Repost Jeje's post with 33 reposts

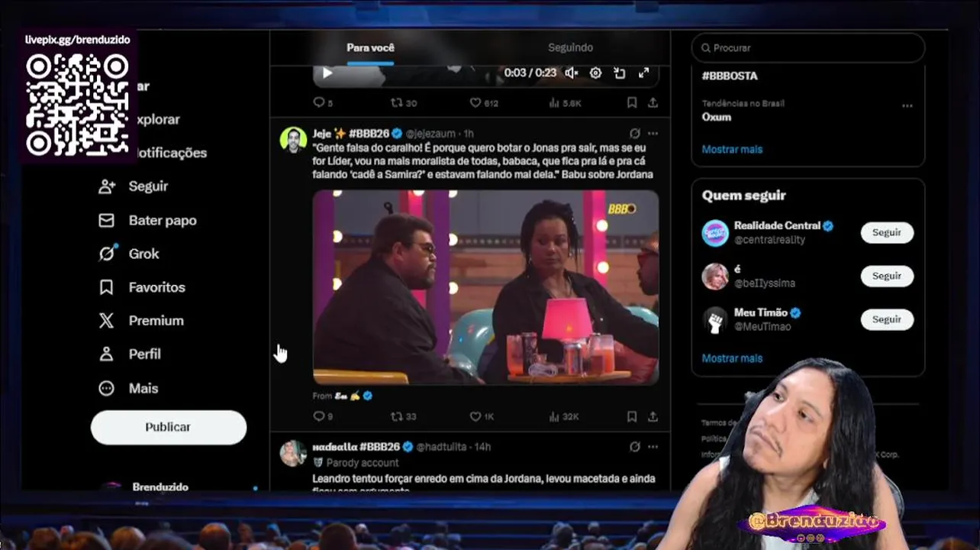pos(404,416)
